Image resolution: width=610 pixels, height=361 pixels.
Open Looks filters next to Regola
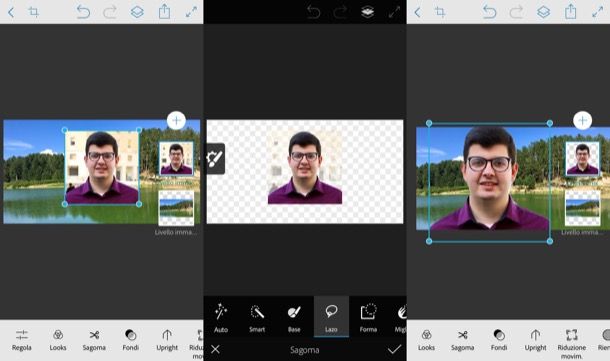(58, 340)
